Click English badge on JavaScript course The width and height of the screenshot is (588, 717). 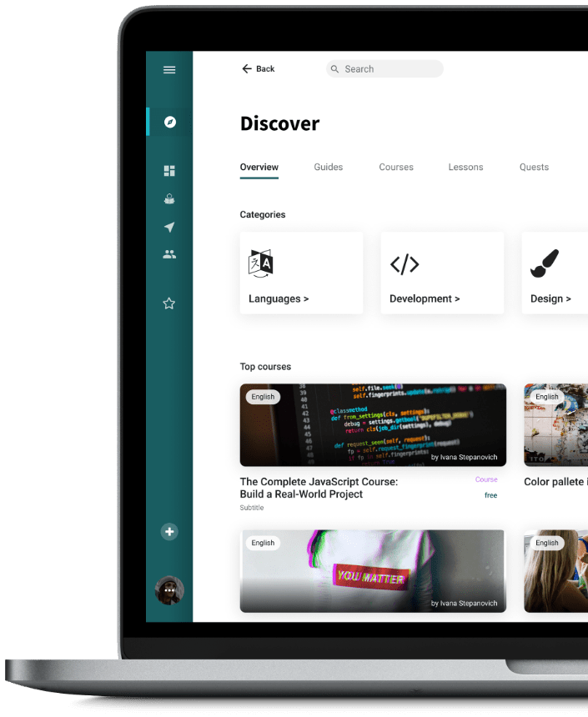pyautogui.click(x=263, y=397)
